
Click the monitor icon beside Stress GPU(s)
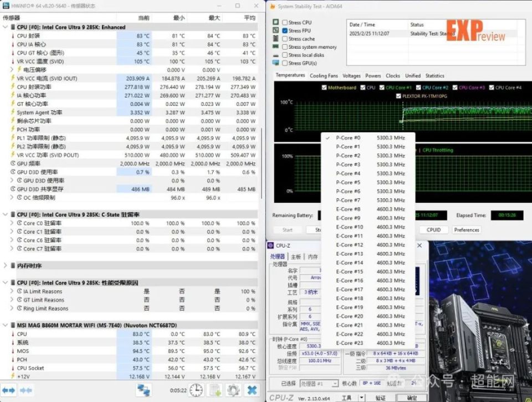(276, 63)
